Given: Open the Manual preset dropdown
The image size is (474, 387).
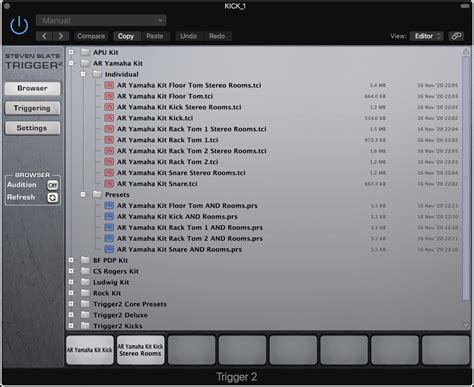Looking at the screenshot, I should coord(101,20).
